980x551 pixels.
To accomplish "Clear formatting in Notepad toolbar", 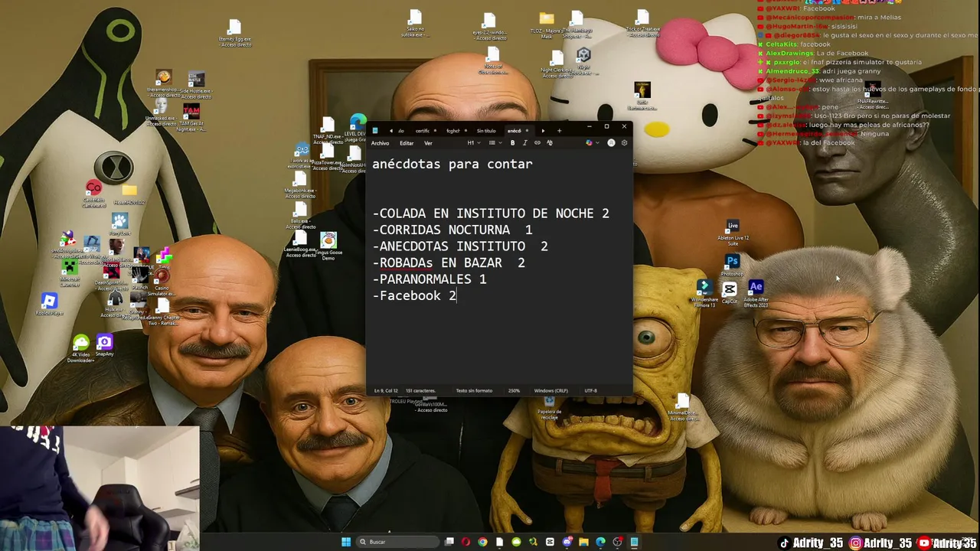I will click(x=549, y=143).
